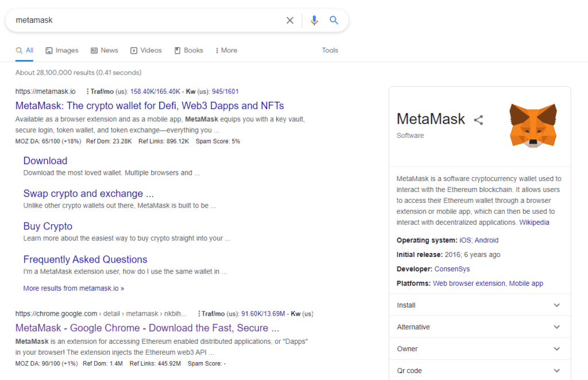The image size is (588, 380).
Task: Click 'Ref Links: 445.92M' metric
Action: [155, 363]
